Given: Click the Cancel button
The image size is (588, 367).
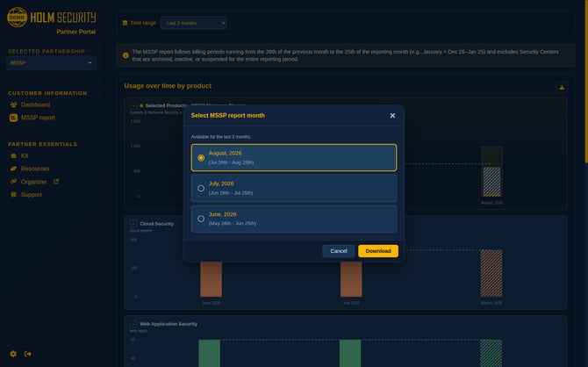Looking at the screenshot, I should coord(338,251).
